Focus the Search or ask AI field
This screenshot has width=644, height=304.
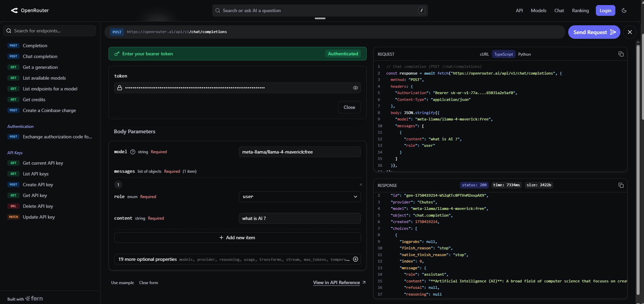point(320,10)
